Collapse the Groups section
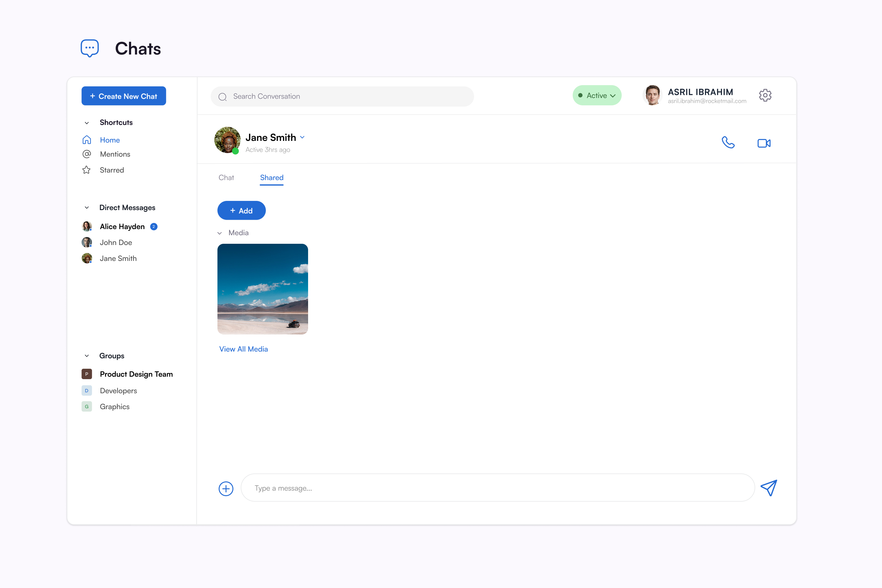The width and height of the screenshot is (882, 588). click(87, 356)
